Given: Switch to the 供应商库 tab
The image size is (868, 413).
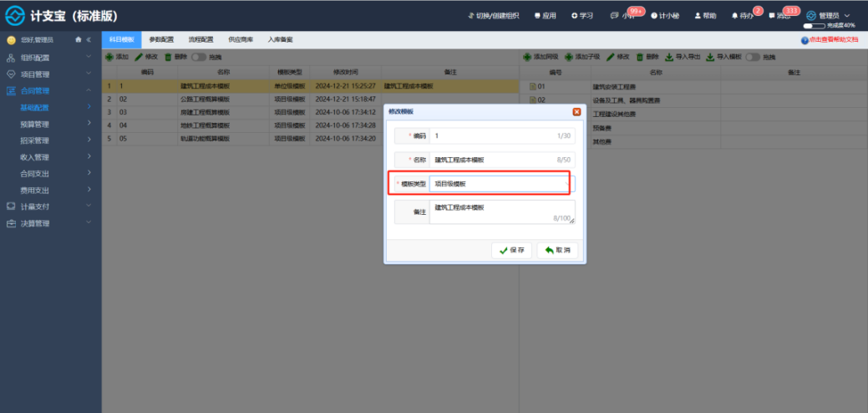Looking at the screenshot, I should tap(241, 40).
